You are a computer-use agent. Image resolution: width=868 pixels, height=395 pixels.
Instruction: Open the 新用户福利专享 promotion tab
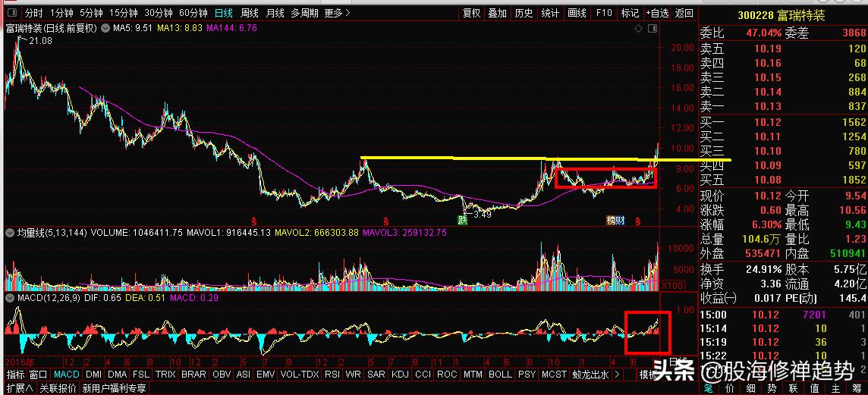coord(114,388)
